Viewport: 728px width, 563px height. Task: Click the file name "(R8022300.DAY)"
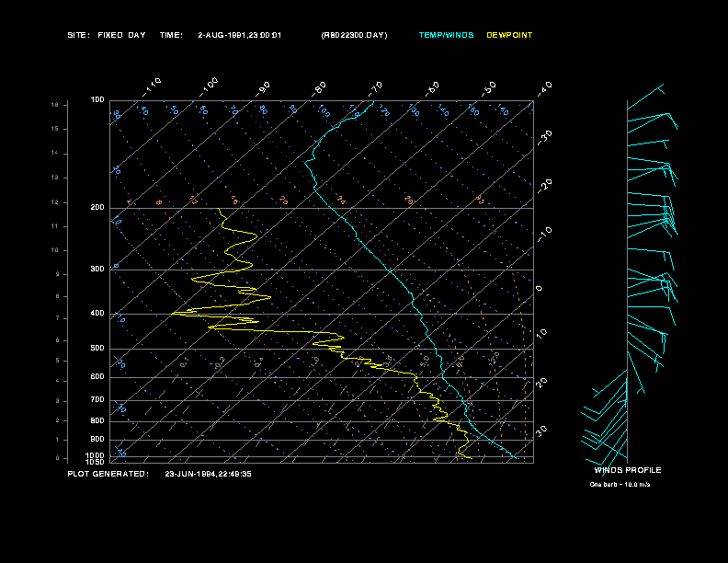[354, 35]
